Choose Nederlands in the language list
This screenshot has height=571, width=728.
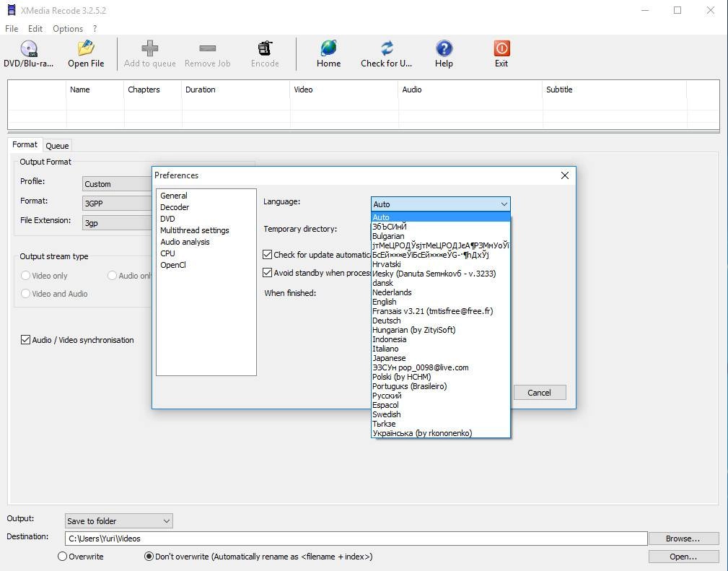(441, 292)
